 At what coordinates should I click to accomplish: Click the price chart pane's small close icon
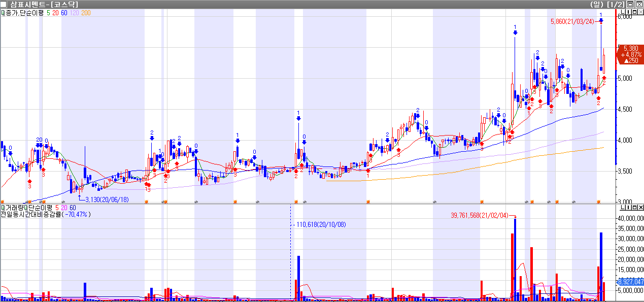(x=639, y=12)
